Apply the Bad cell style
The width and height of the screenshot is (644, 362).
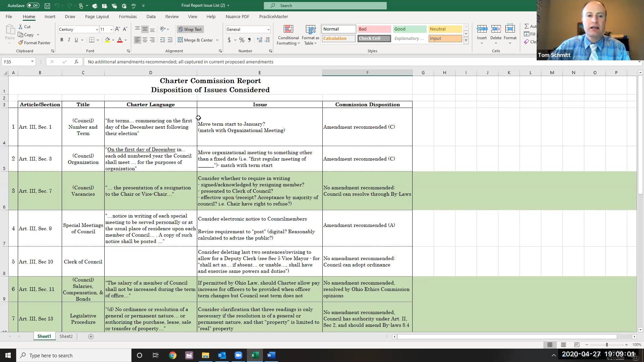374,29
